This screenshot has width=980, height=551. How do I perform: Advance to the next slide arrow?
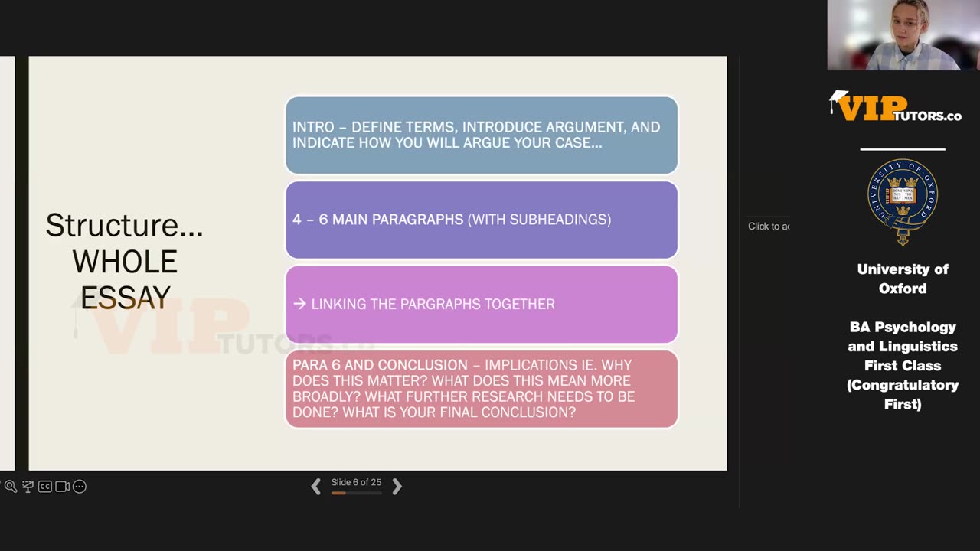pyautogui.click(x=397, y=486)
